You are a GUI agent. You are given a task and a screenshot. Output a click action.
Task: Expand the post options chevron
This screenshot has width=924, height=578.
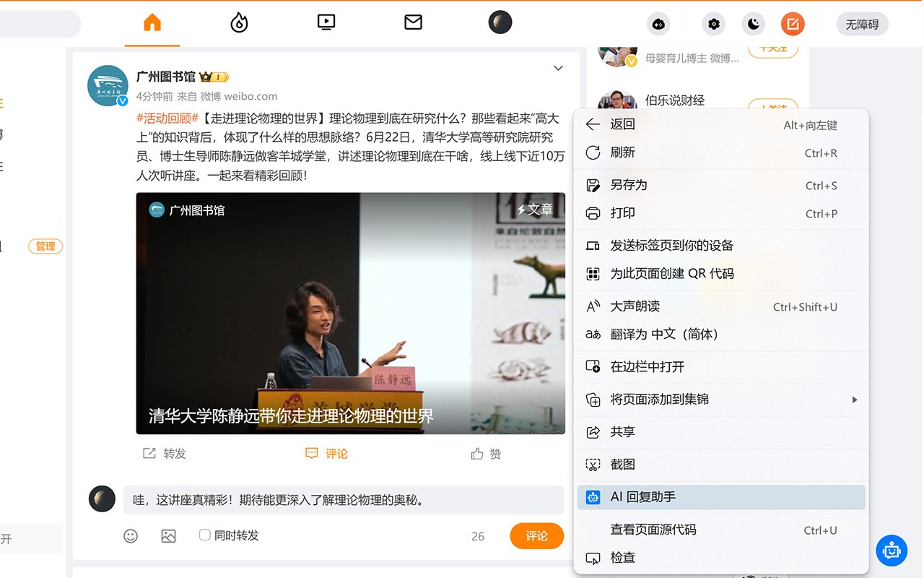point(558,68)
